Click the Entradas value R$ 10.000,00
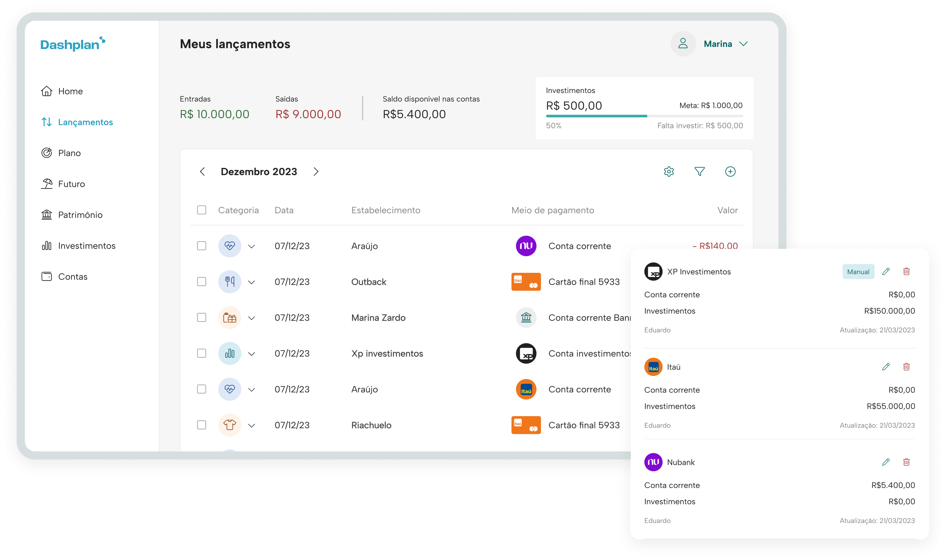 (x=215, y=114)
